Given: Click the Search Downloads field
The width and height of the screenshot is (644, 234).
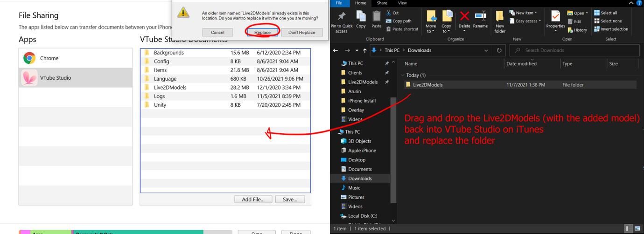Looking at the screenshot, I should (574, 50).
